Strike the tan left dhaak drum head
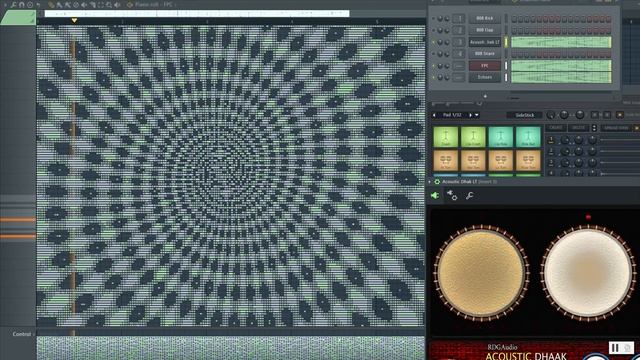 click(481, 273)
